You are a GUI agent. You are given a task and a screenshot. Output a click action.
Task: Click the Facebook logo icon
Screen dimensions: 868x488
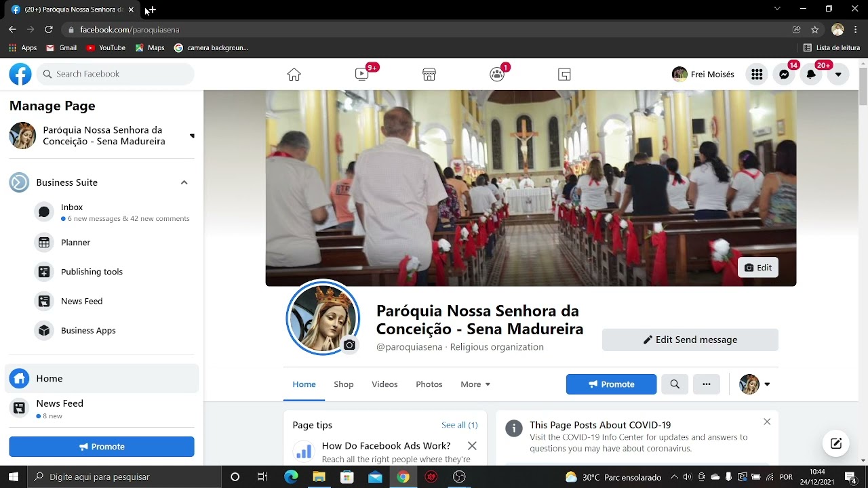[20, 74]
